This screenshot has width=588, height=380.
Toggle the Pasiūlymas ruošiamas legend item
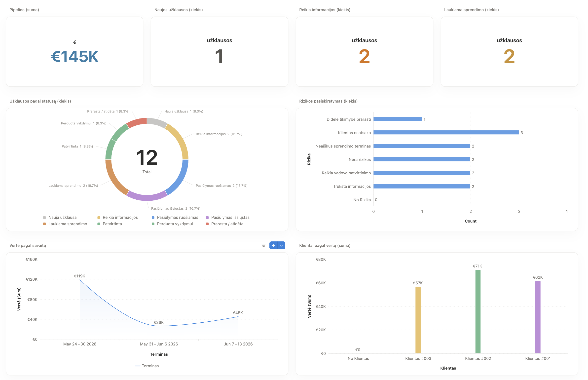175,217
